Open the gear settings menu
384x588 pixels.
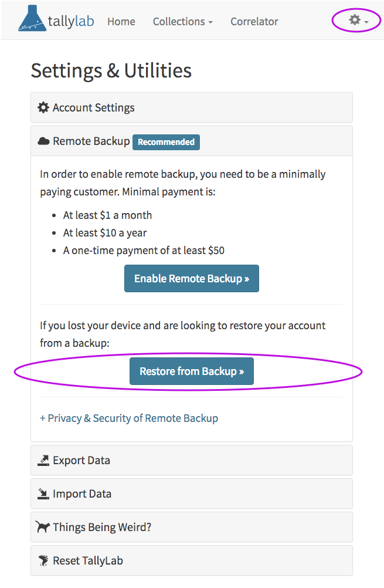(x=359, y=21)
